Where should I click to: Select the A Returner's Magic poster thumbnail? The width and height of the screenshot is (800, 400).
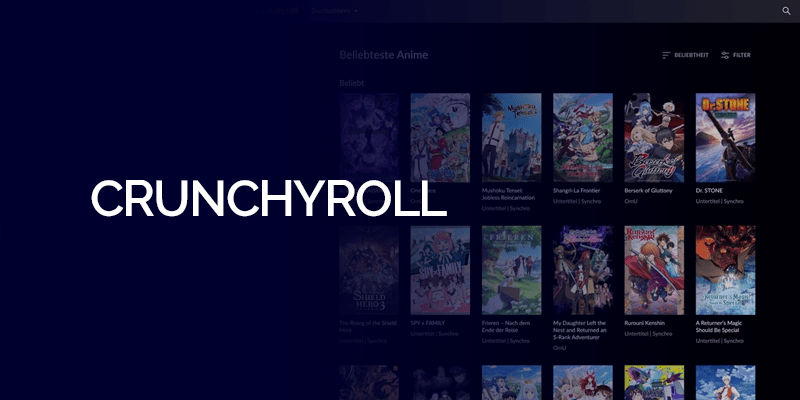(726, 270)
